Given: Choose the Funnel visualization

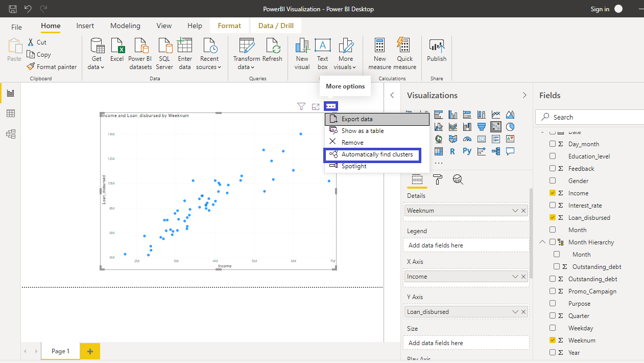Looking at the screenshot, I should tap(481, 127).
